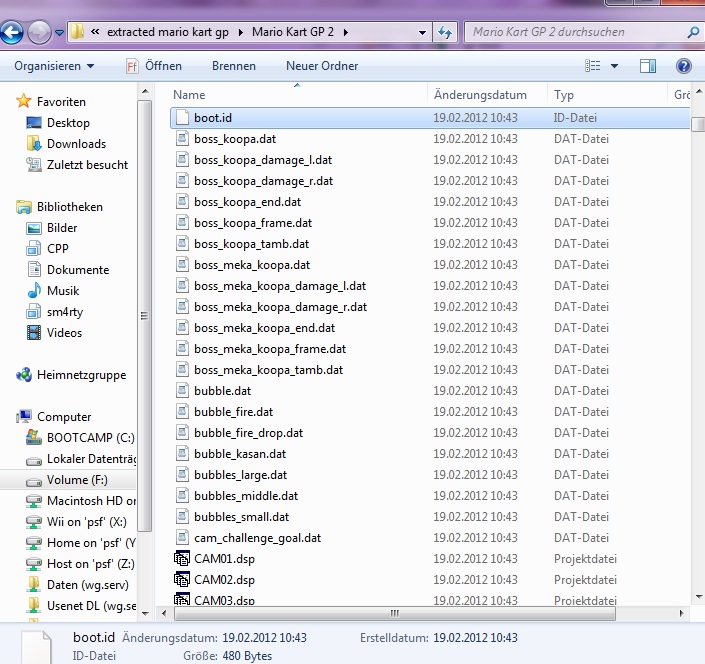The width and height of the screenshot is (705, 664).
Task: Select bubble_fire_drop.dat
Action: pyautogui.click(x=248, y=433)
